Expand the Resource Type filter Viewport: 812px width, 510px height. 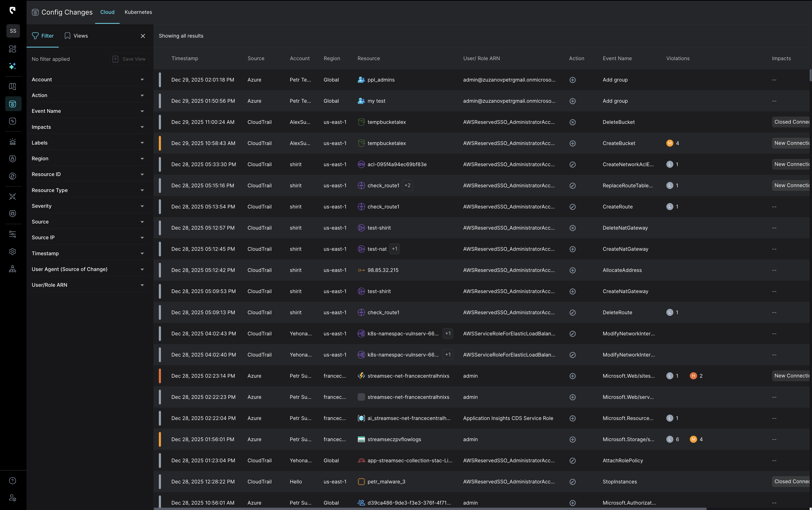(x=142, y=190)
